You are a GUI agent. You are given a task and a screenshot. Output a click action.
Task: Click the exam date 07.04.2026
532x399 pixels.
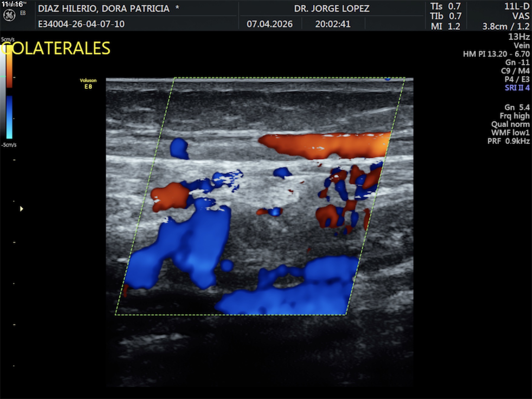pos(269,24)
